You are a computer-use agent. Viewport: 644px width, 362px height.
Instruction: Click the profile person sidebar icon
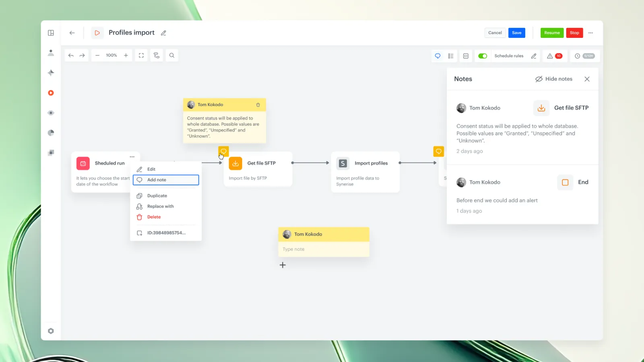click(x=51, y=53)
